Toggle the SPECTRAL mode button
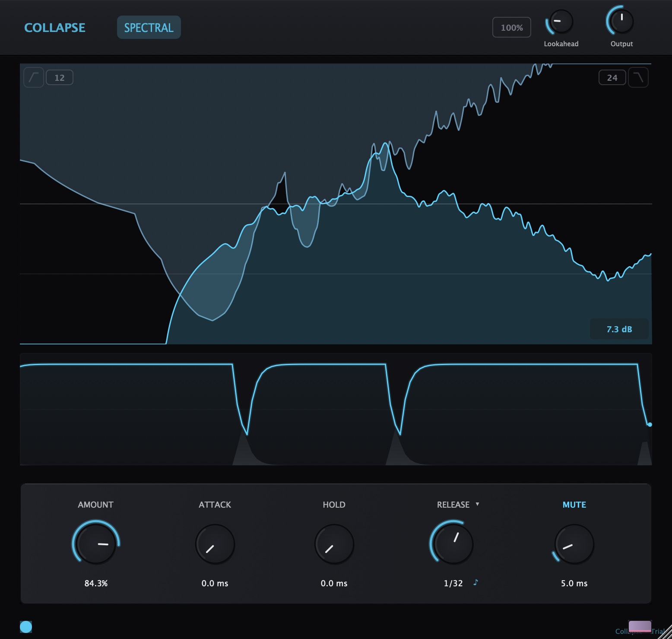672x639 pixels. point(149,28)
